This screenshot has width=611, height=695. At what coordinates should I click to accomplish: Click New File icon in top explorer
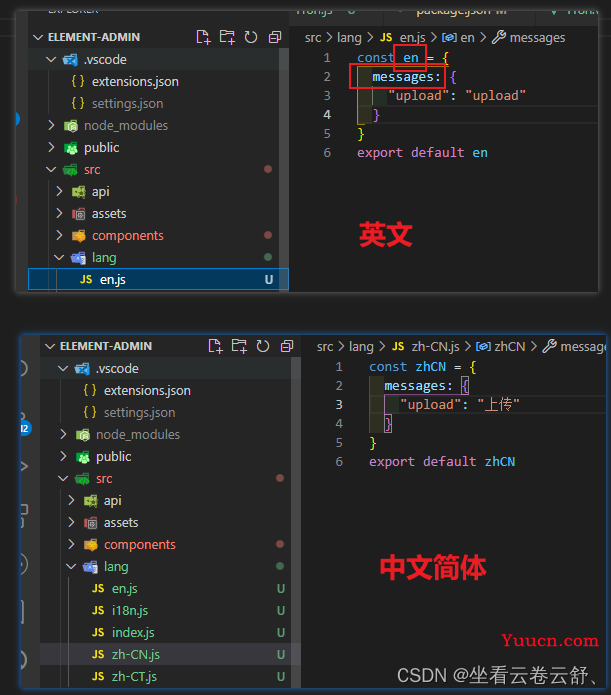coord(203,37)
